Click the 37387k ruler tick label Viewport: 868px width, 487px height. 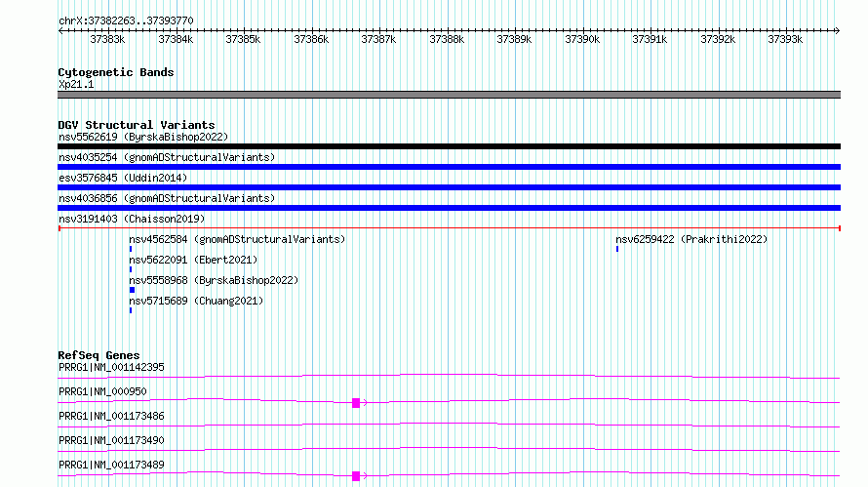378,39
